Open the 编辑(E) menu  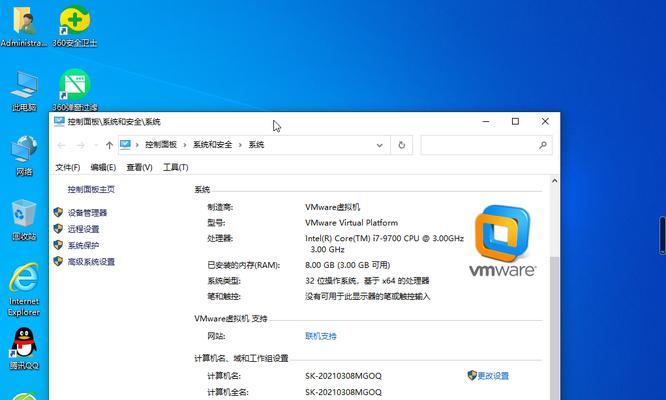pos(103,167)
